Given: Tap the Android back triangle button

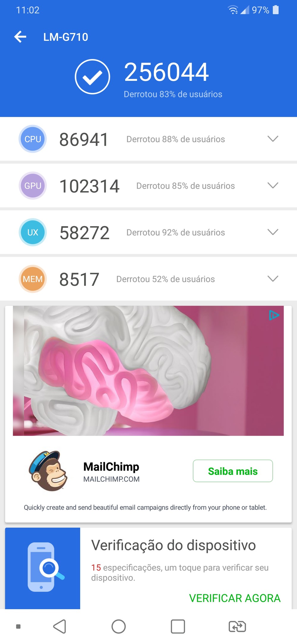Looking at the screenshot, I should pos(60,626).
